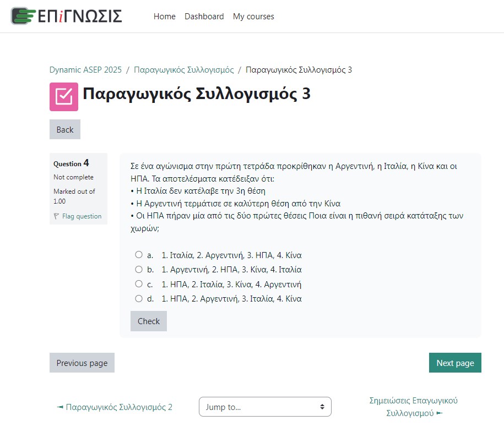Click answer text '1. ΗΠΑ, 2. Αργεντινή, 3. Ιταλία, 4. Κίνα'
The height and width of the screenshot is (432, 504).
pos(231,299)
